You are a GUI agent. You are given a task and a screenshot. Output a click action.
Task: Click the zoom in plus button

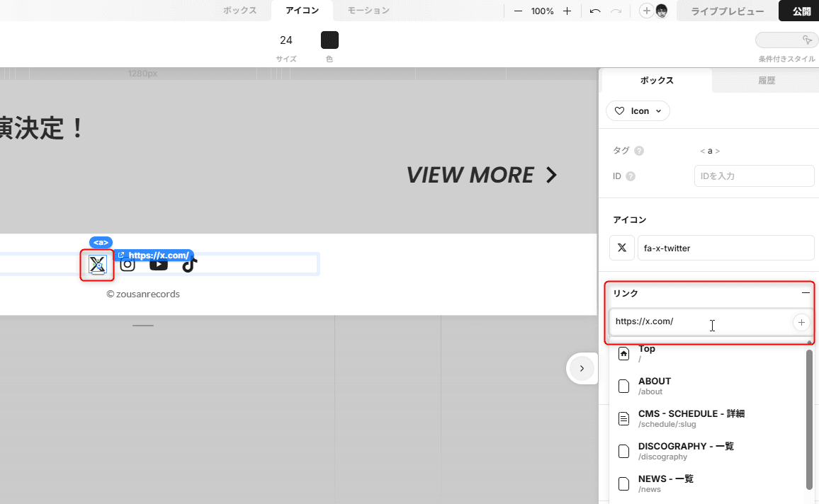click(x=567, y=11)
